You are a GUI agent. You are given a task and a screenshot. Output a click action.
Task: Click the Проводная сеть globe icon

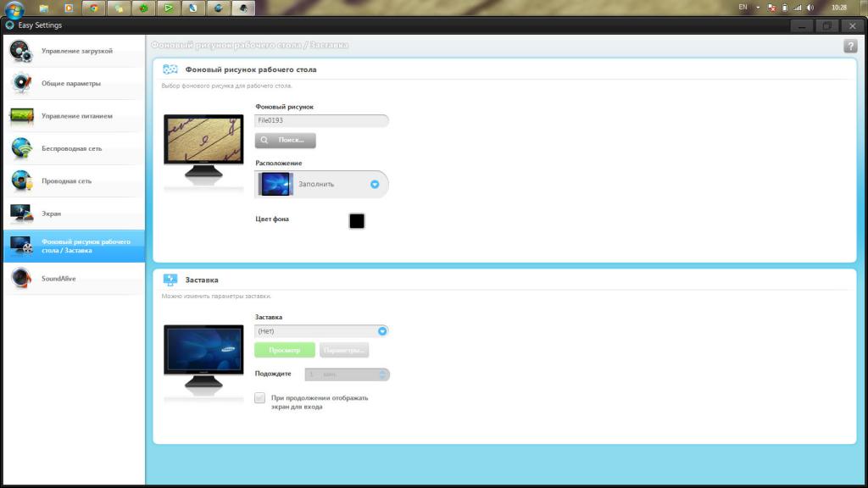(x=21, y=180)
